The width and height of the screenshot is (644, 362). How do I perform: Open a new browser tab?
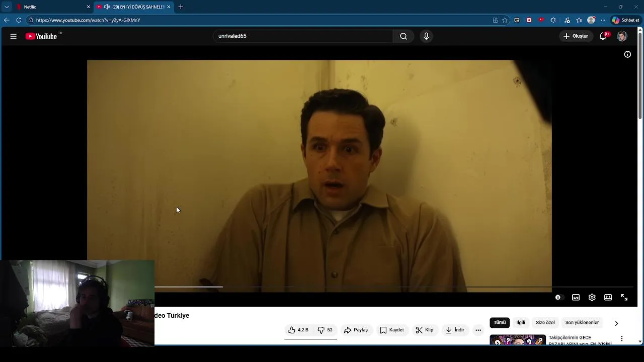pos(181,7)
